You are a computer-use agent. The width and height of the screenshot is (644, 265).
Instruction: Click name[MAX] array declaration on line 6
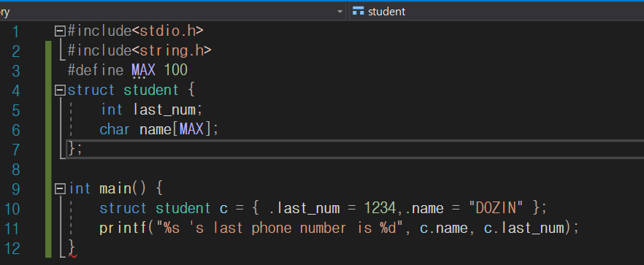175,129
